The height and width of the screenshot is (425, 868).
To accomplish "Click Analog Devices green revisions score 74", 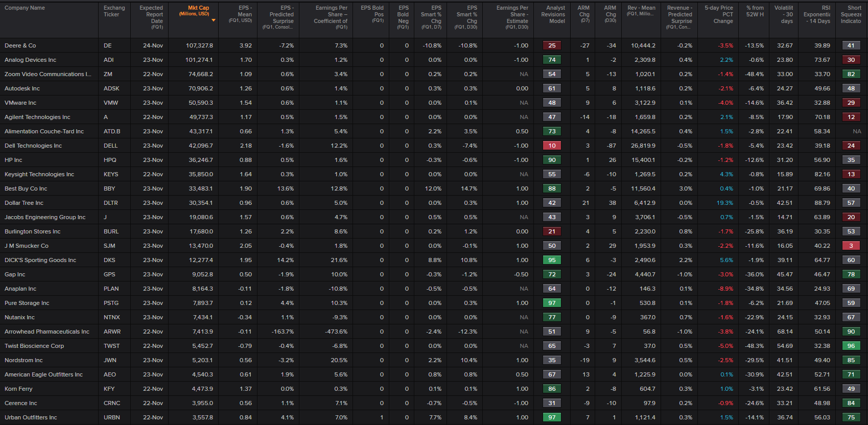I will [x=552, y=60].
